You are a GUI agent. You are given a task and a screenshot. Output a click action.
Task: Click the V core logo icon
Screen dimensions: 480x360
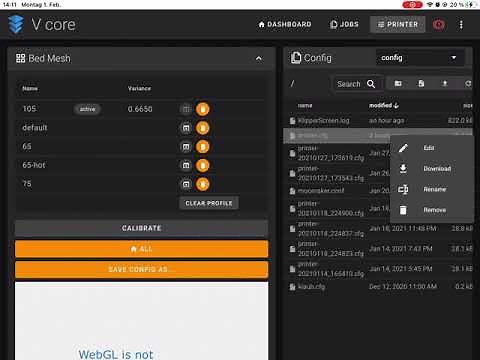point(16,24)
